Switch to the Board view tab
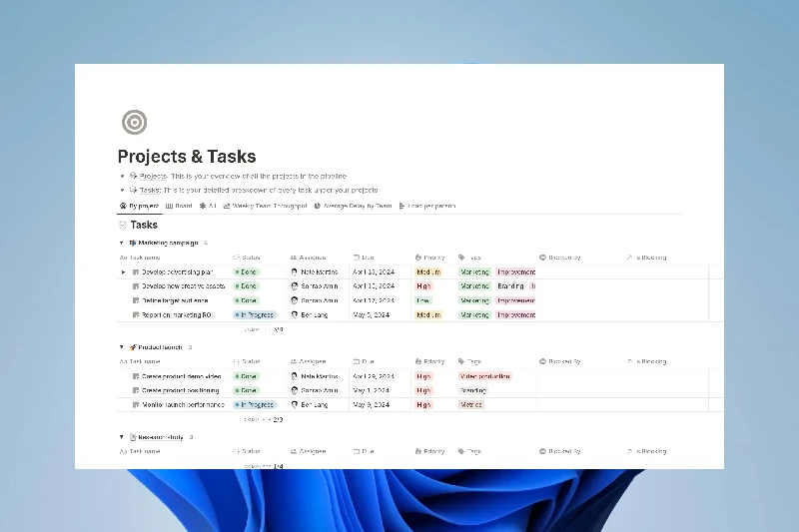The width and height of the screenshot is (799, 532). 179,206
